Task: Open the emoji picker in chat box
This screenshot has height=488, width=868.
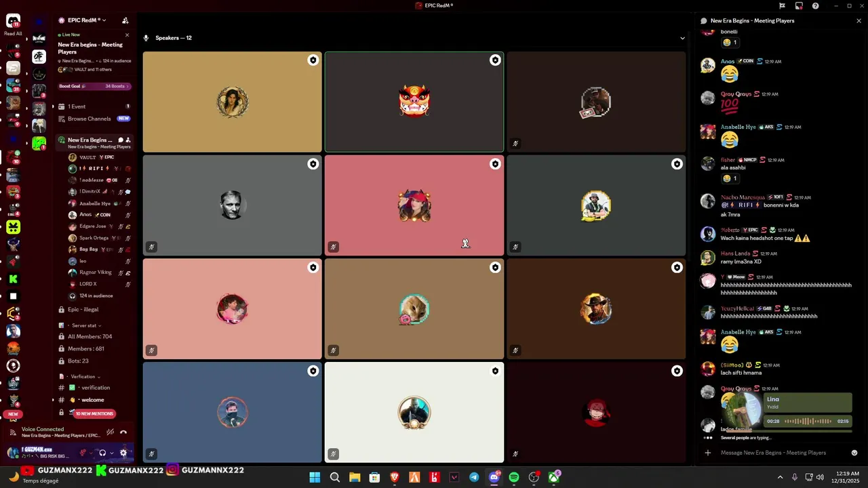Action: [854, 453]
